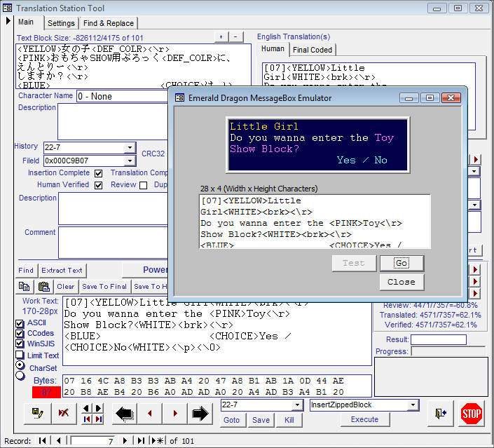Click the Go button in the emulator
Screen dimensions: 494x448
click(x=402, y=263)
